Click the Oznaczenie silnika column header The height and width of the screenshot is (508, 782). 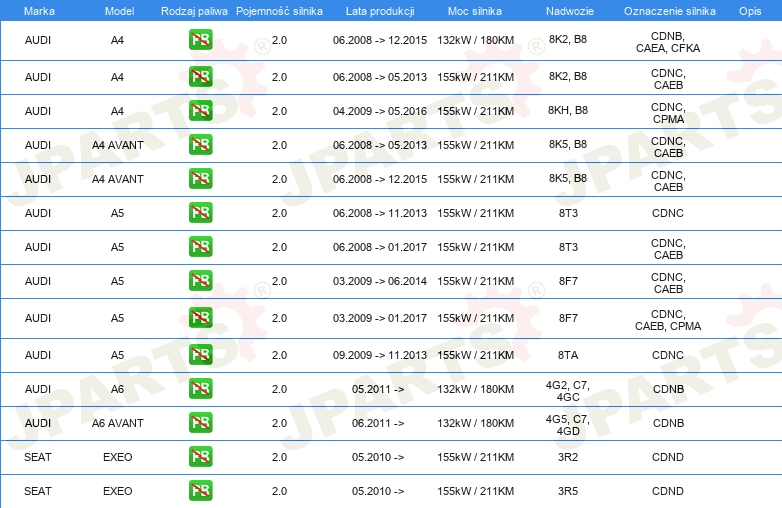tap(670, 11)
